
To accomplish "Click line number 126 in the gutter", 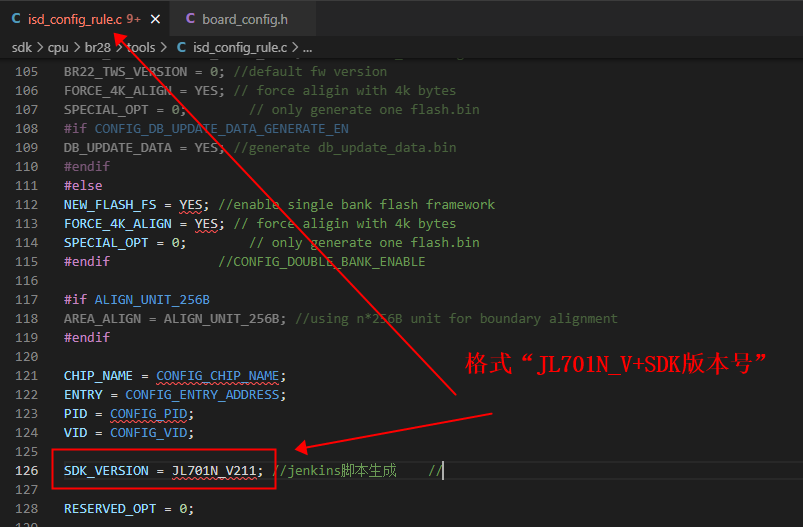I will coord(27,471).
